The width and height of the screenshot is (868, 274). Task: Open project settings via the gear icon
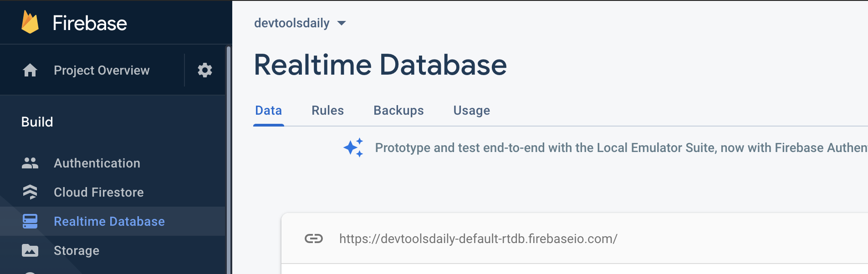[204, 70]
